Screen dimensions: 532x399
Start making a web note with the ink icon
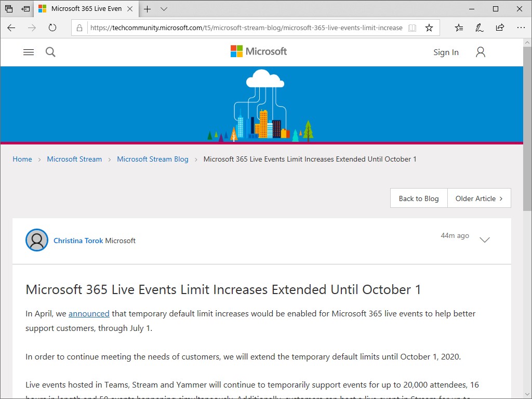point(479,28)
